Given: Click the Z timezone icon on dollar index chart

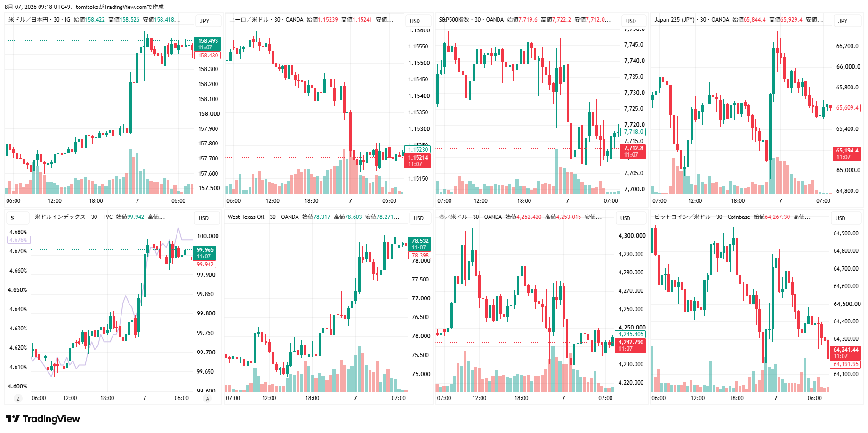Looking at the screenshot, I should pyautogui.click(x=18, y=399).
